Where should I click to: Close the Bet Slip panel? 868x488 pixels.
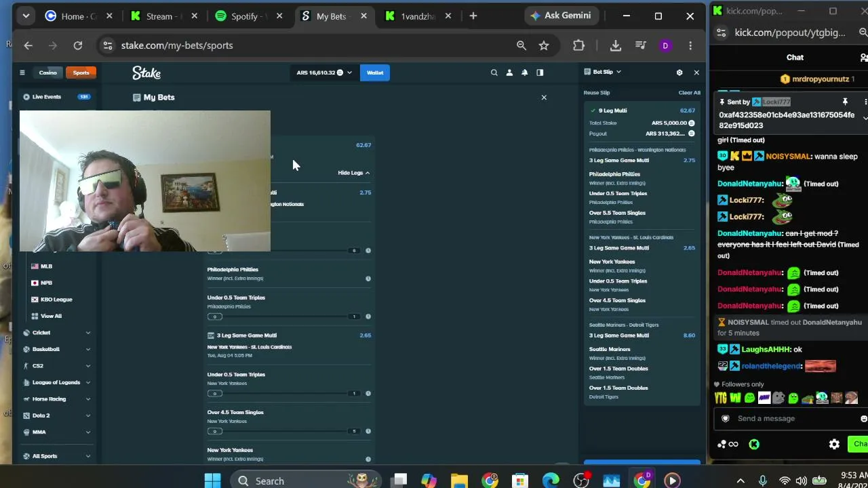pos(696,73)
